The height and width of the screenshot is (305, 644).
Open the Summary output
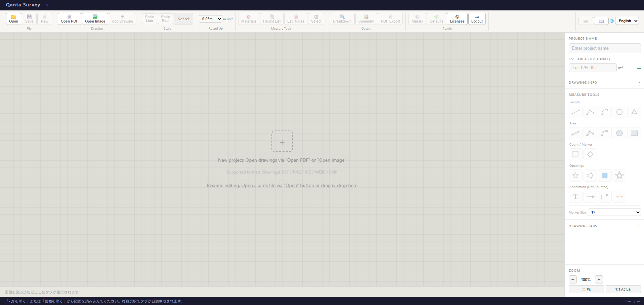(366, 19)
